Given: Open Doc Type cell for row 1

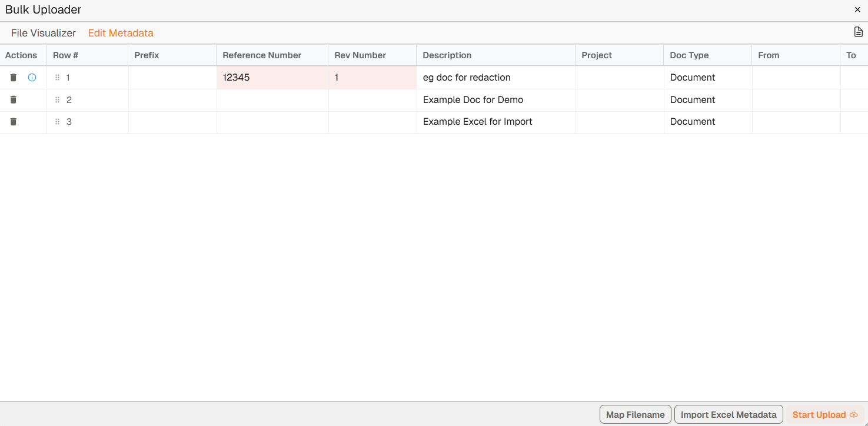Looking at the screenshot, I should [707, 78].
